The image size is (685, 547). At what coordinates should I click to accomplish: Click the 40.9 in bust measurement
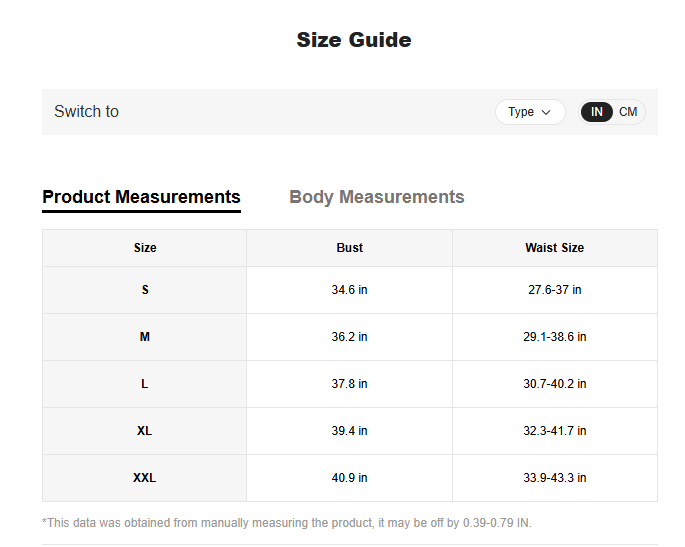point(350,478)
